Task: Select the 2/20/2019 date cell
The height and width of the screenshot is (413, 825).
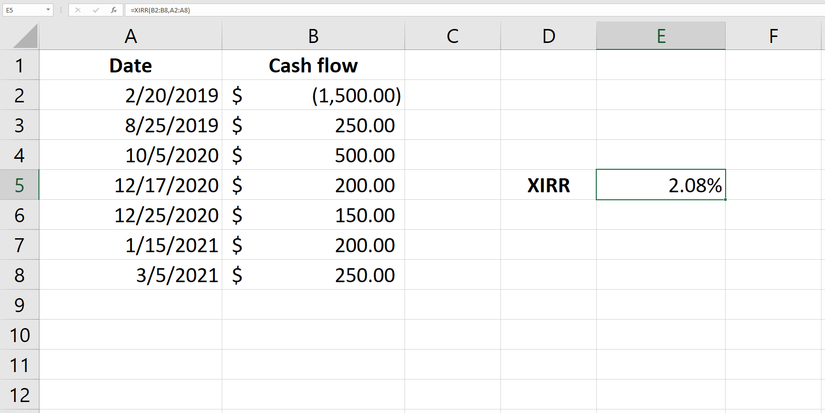Action: click(x=130, y=95)
